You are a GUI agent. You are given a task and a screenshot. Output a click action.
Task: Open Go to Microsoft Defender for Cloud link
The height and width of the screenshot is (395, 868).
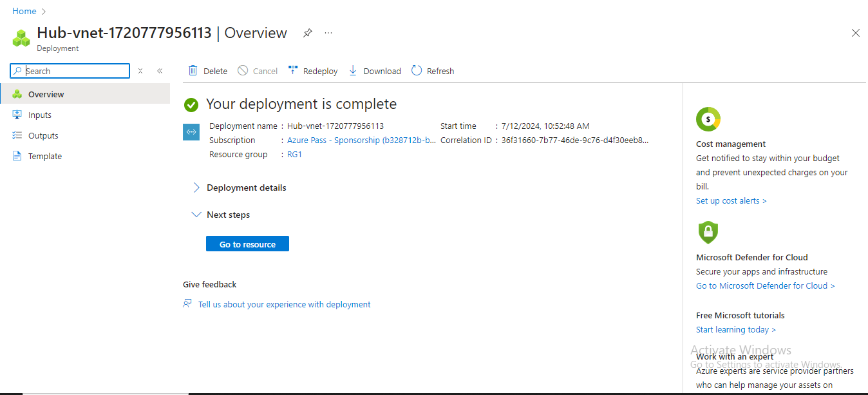[x=765, y=285]
